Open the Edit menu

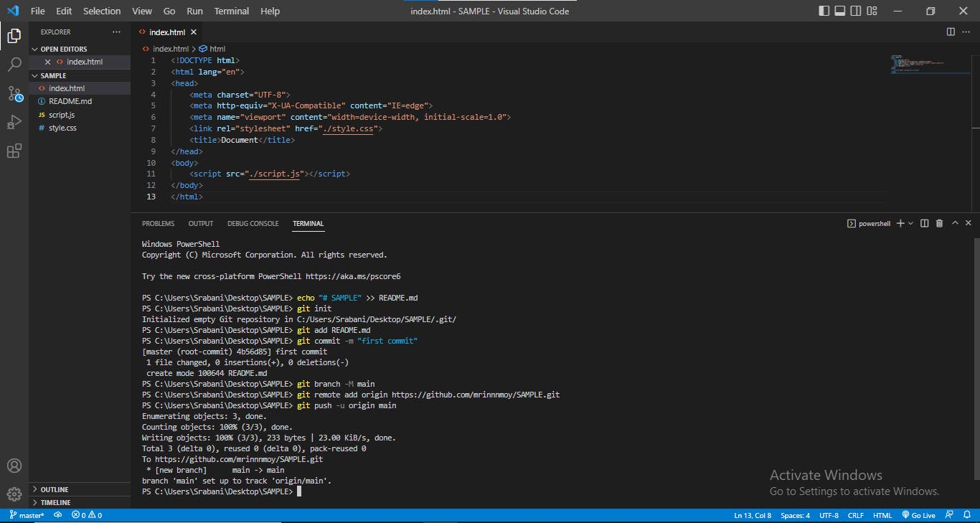[x=64, y=11]
